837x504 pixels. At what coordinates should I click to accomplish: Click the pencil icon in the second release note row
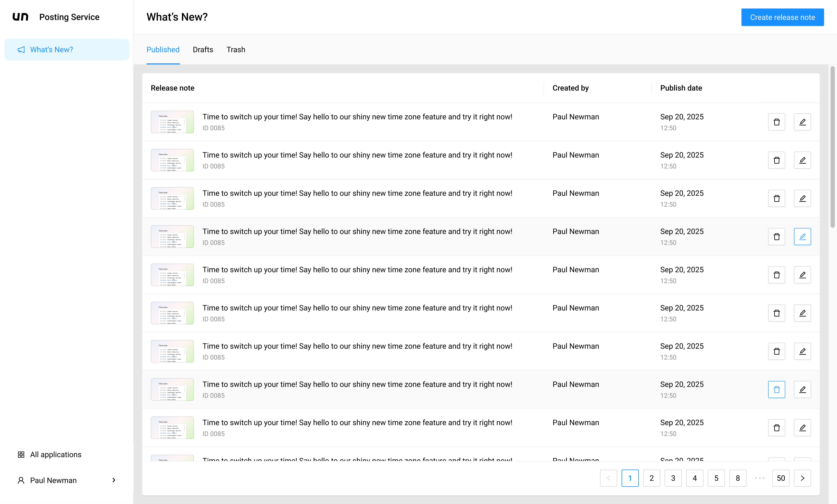(802, 160)
